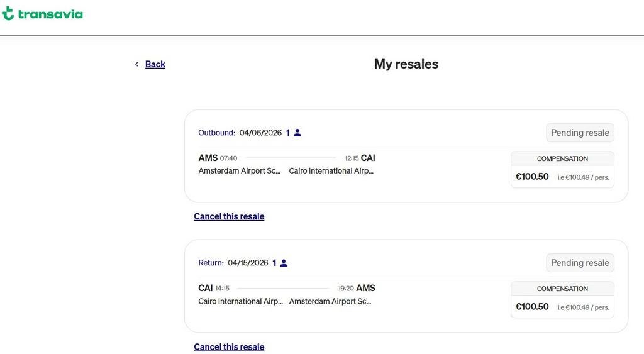
Task: Click COMPENSATION header in the Return card
Action: [562, 289]
